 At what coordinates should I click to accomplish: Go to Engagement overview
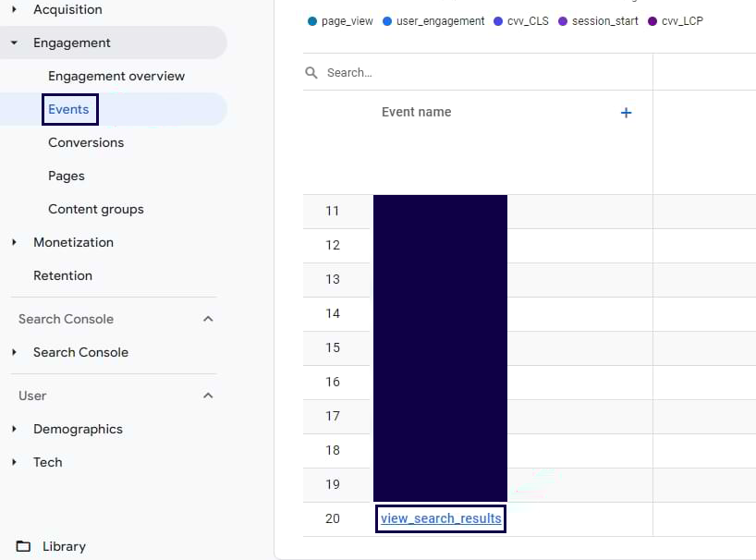point(116,76)
